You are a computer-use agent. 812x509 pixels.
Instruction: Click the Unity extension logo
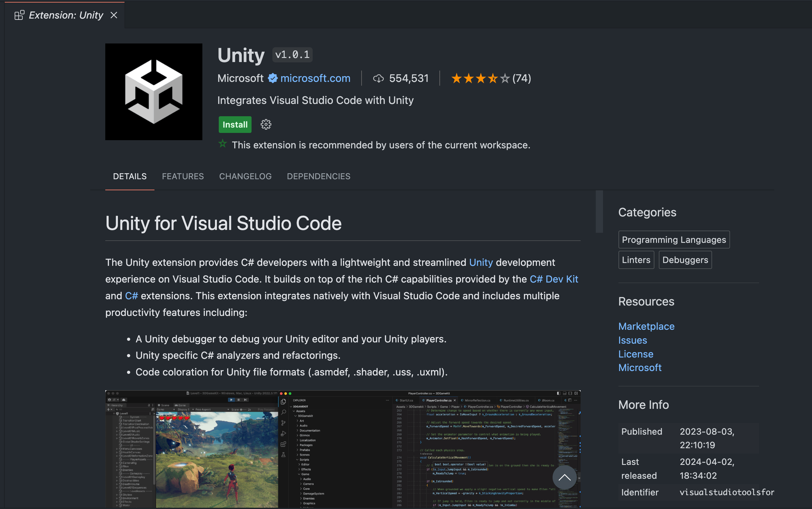click(153, 92)
